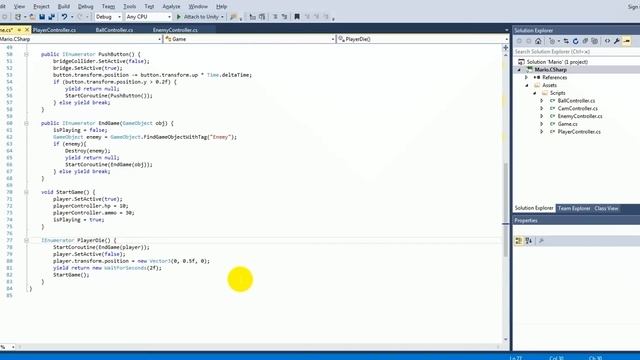Click the editor vertical scrollbar thumb
The image size is (640, 360).
pos(506,209)
